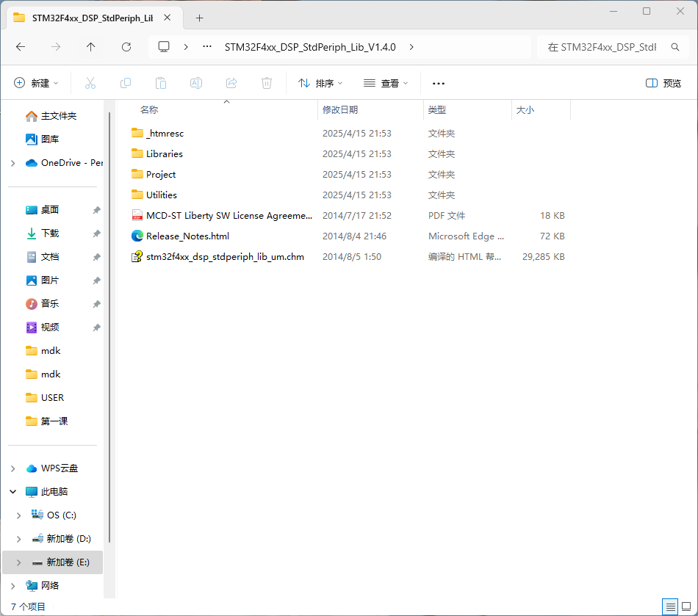This screenshot has width=698, height=616.
Task: Refresh the current folder view
Action: pos(126,47)
